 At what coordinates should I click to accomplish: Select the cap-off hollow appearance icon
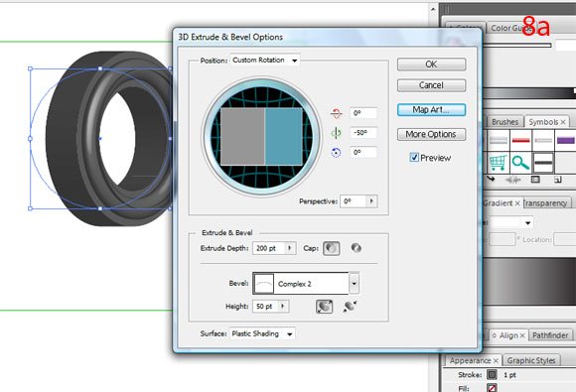[356, 248]
